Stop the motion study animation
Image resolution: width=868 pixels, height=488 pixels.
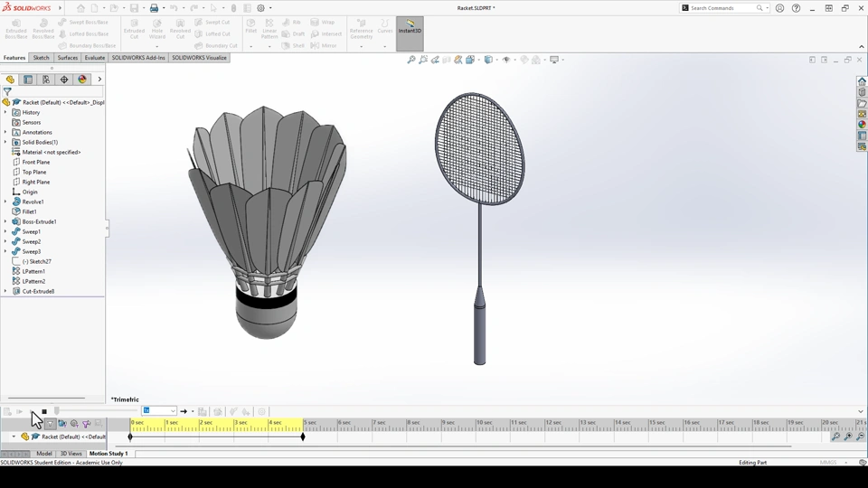[x=44, y=411]
